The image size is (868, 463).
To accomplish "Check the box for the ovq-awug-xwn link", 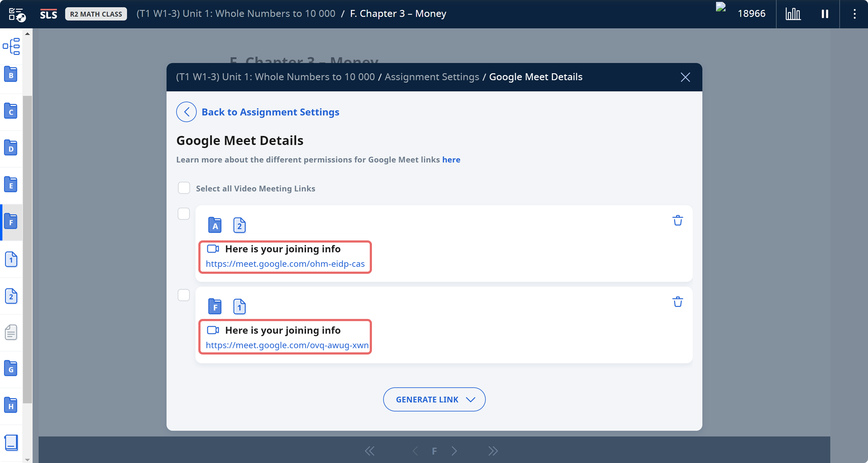I will [x=184, y=296].
